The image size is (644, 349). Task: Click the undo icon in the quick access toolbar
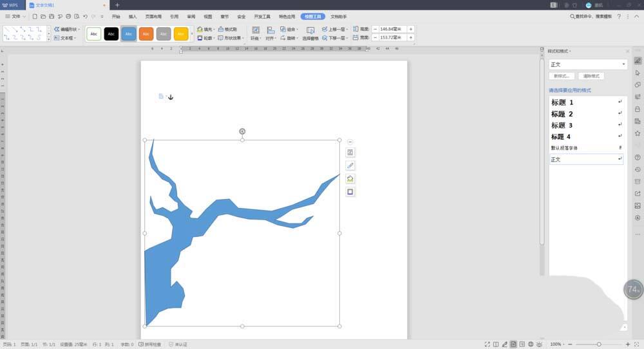pos(85,16)
